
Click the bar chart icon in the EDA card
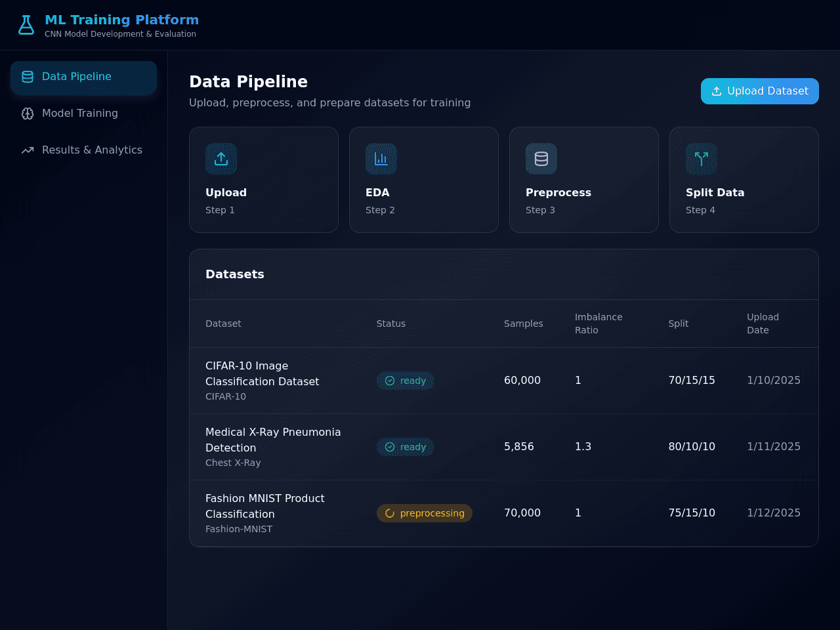pos(381,159)
